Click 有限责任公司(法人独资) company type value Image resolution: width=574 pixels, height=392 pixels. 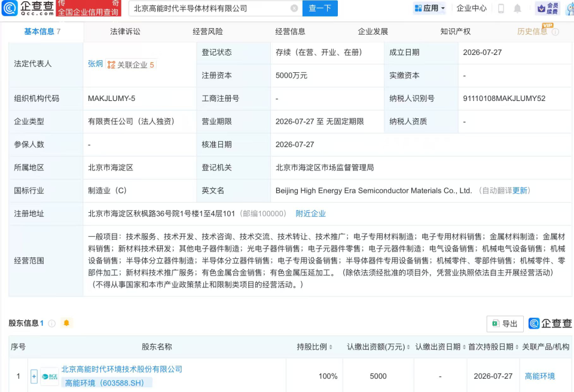click(x=133, y=121)
